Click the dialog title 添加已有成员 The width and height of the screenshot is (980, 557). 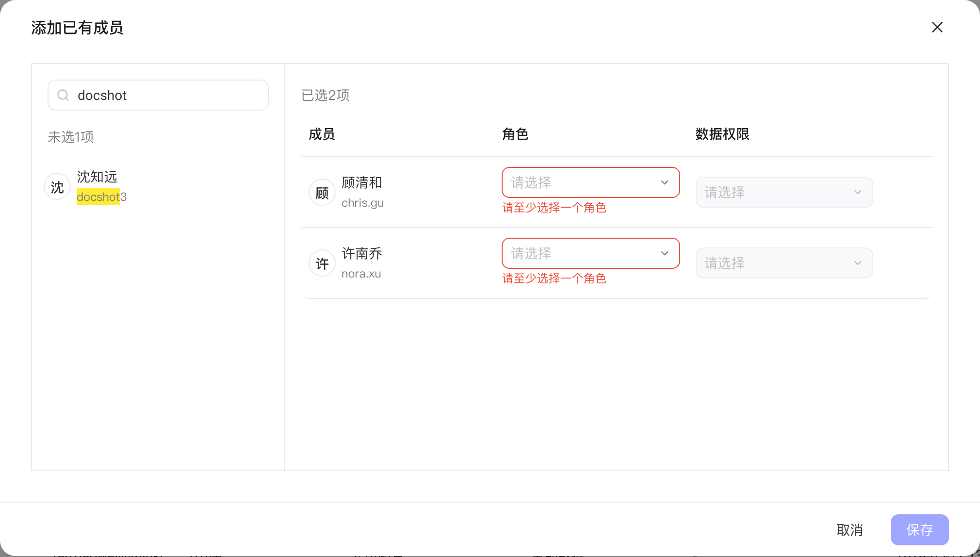coord(77,28)
